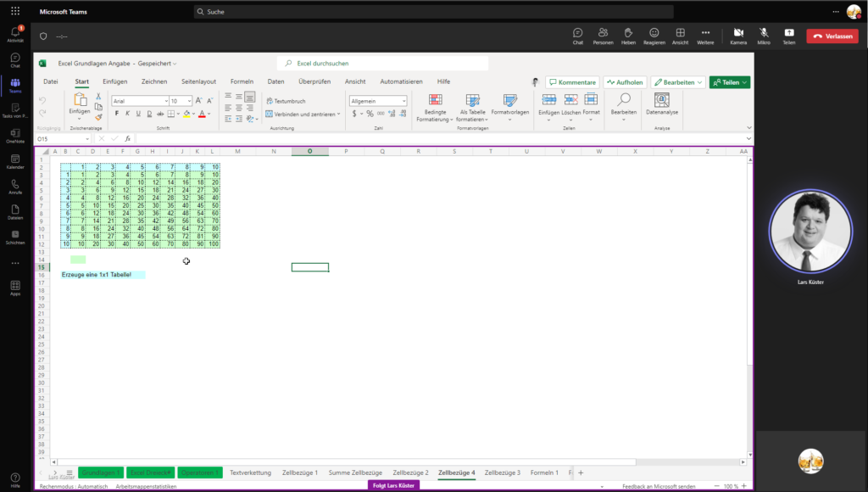Open Als Tabelle formatieren dropdown

coord(472,108)
